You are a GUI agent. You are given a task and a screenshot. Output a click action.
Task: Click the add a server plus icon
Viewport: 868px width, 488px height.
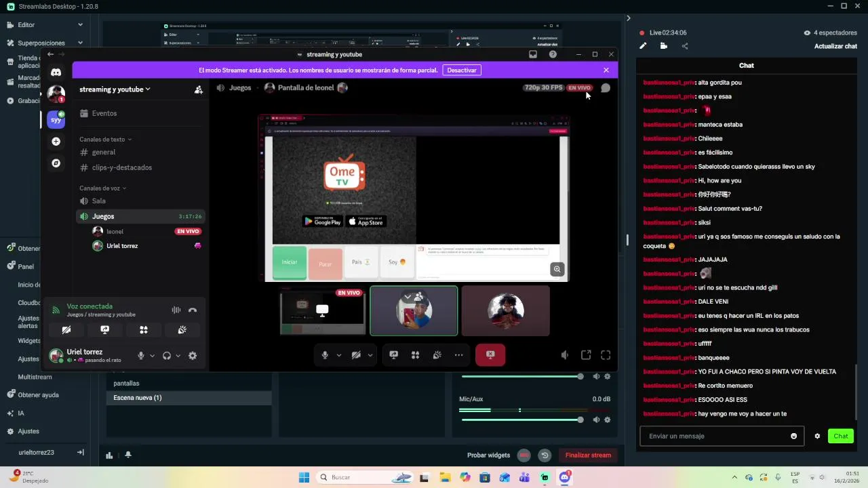(x=56, y=142)
